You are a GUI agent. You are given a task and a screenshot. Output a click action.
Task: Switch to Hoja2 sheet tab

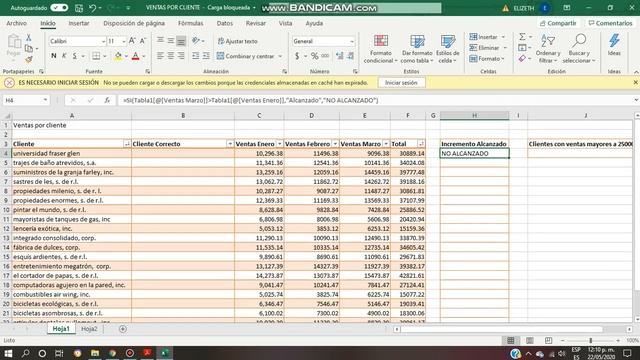[89, 329]
